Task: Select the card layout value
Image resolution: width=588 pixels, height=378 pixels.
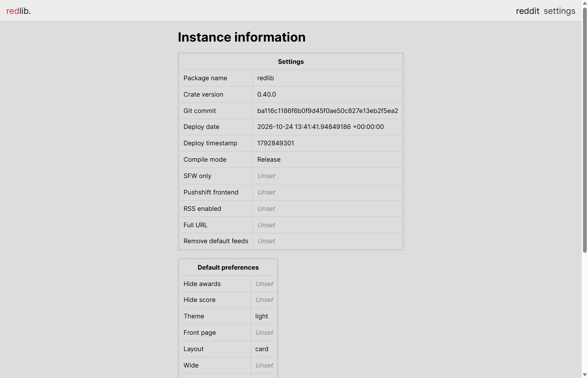Action: pyautogui.click(x=262, y=349)
